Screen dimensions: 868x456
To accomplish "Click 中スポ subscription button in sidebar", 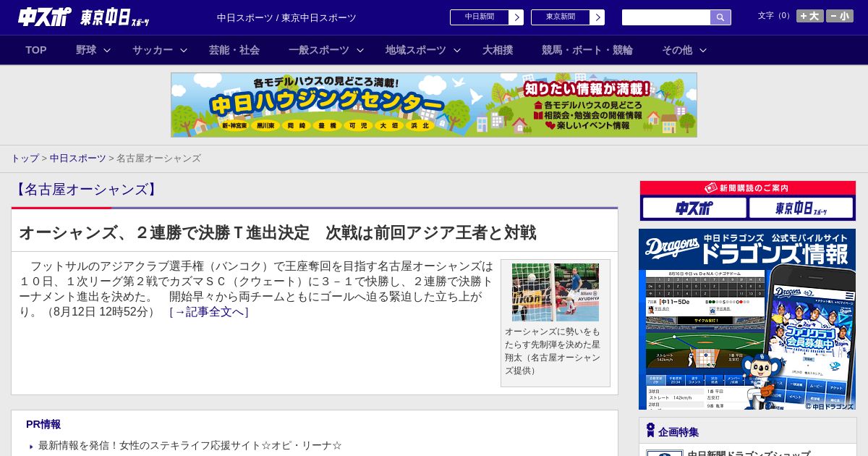I will point(694,208).
